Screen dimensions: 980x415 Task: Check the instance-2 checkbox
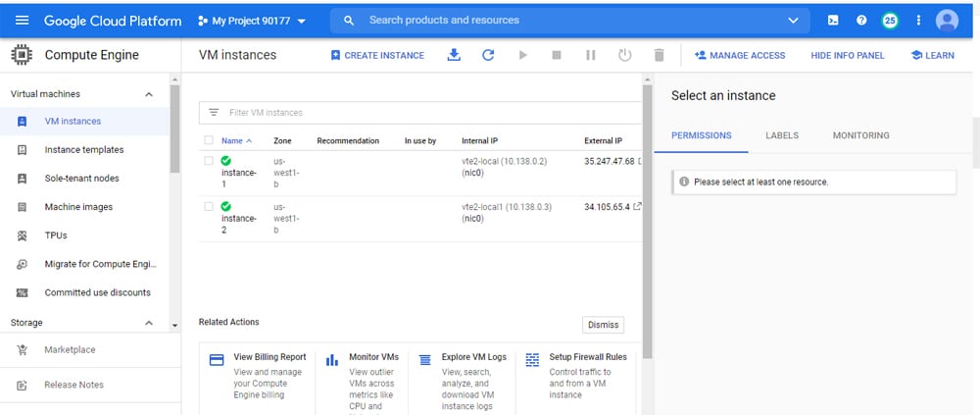209,206
